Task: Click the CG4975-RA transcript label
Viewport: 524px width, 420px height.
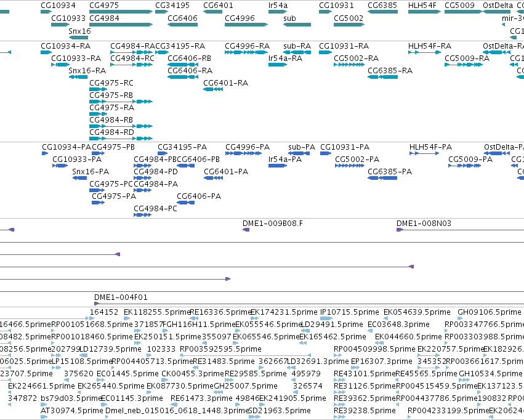Action: (x=111, y=108)
